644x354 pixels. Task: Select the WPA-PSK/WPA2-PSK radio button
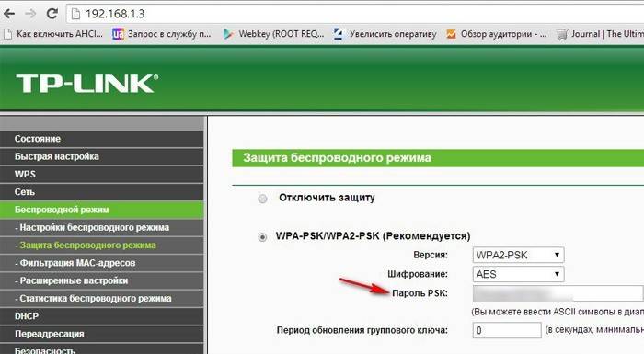coord(262,237)
